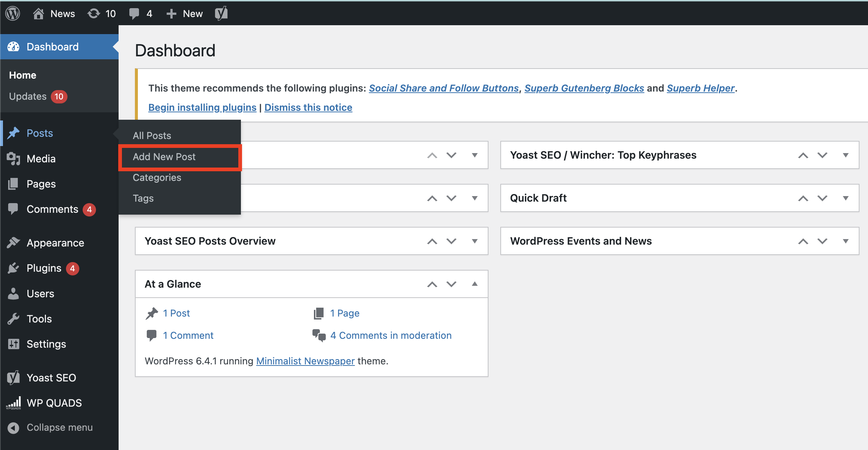
Task: Click Begin installing plugins link
Action: pyautogui.click(x=202, y=107)
